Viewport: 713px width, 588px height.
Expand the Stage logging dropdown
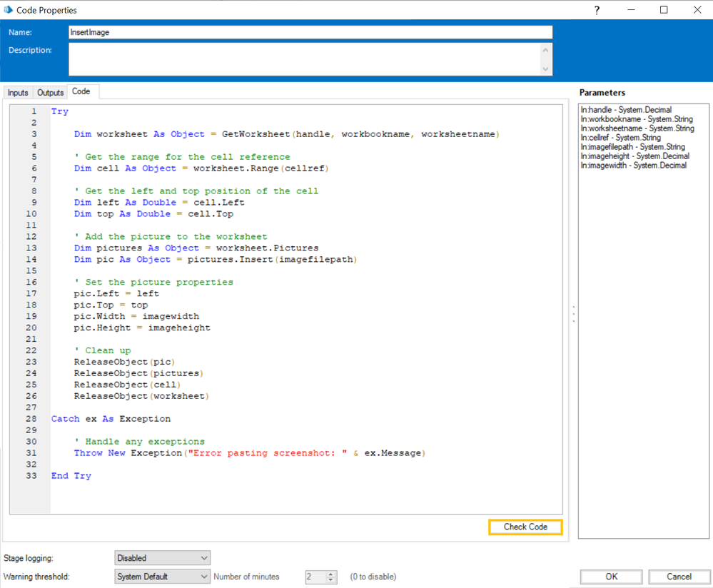coord(162,558)
